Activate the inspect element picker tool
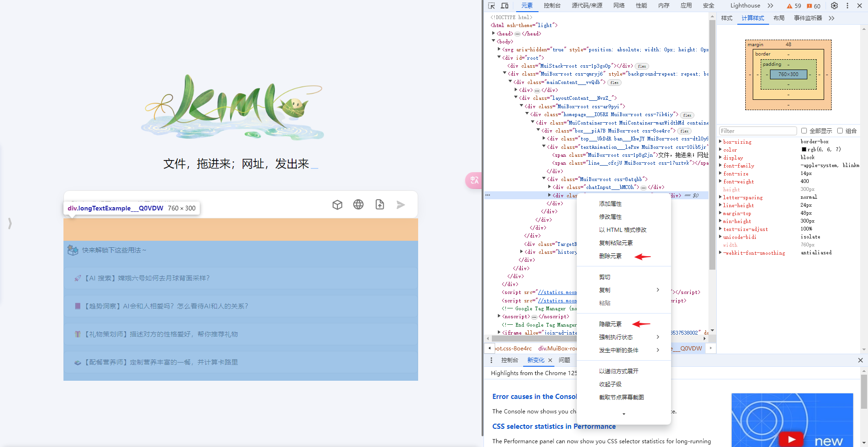The width and height of the screenshot is (868, 447). click(x=491, y=6)
